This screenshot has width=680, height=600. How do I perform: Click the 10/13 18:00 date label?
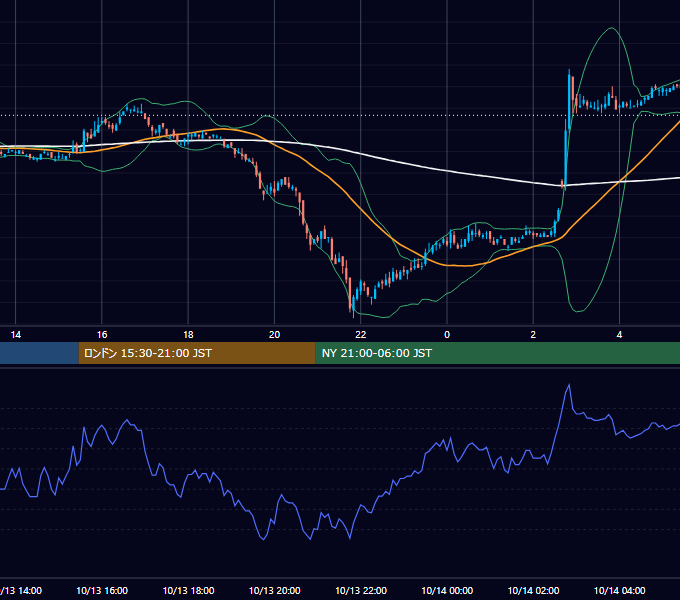[188, 591]
